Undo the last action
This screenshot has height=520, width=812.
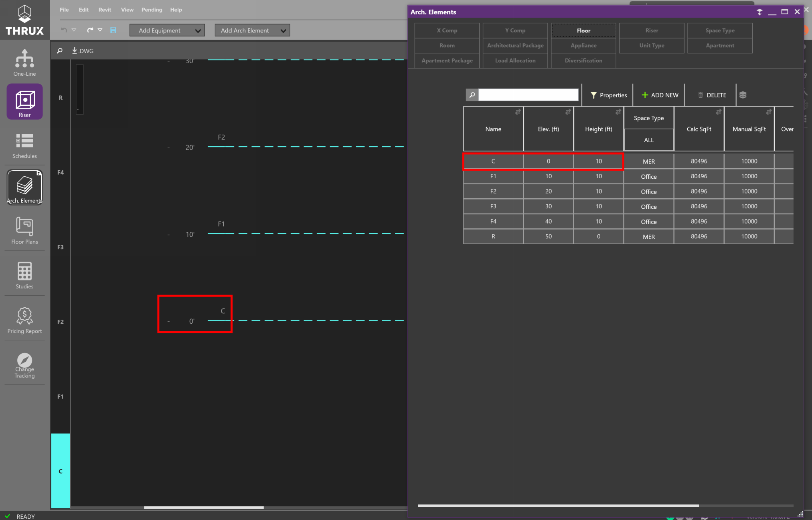pyautogui.click(x=64, y=30)
